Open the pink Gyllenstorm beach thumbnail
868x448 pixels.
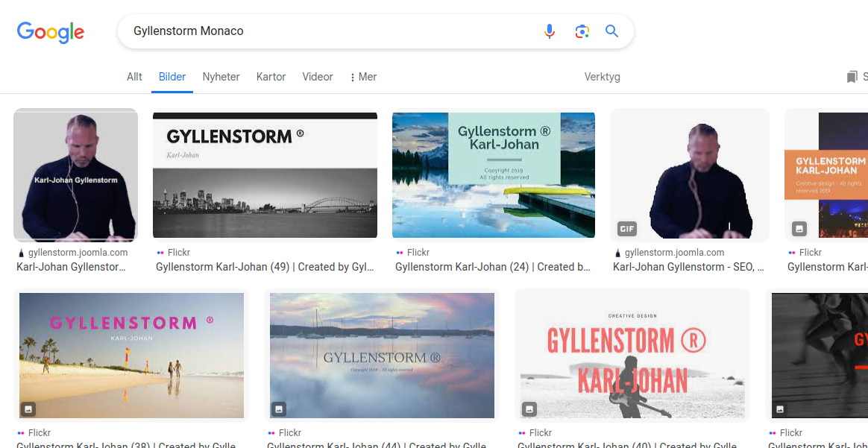(131, 356)
